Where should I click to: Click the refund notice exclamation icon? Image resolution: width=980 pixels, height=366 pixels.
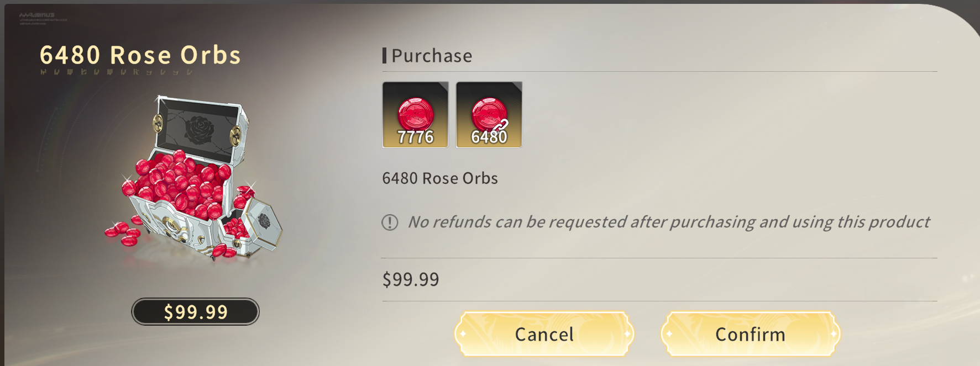point(390,222)
